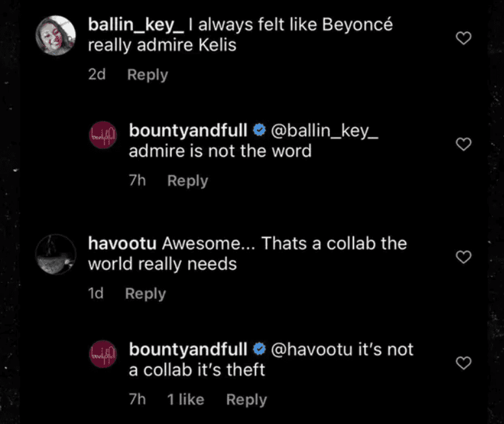Open bountyandfull avatar on "theft" reply

102,357
